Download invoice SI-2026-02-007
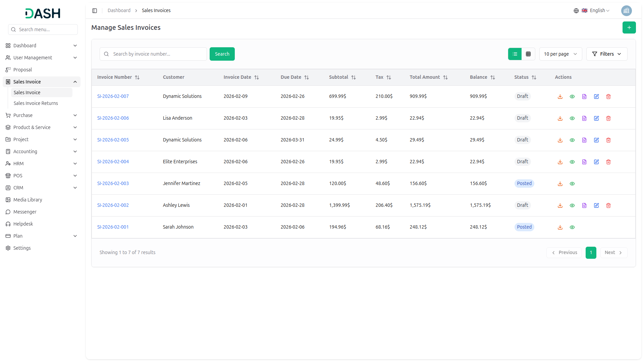644x362 pixels. tap(560, 97)
